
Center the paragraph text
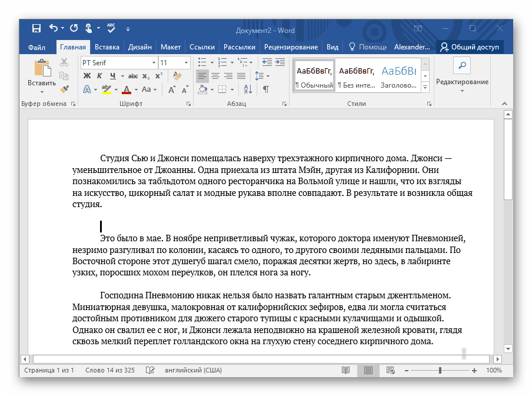(x=215, y=76)
